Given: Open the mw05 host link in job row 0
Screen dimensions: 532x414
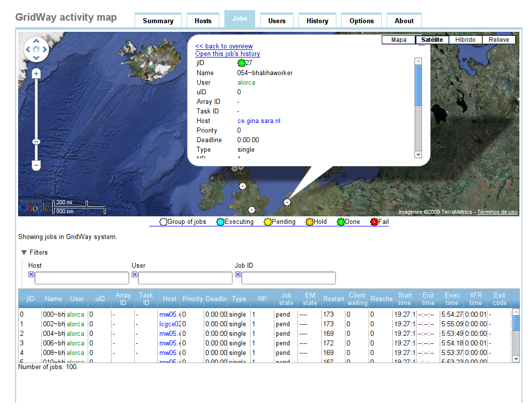Looking at the screenshot, I should (x=170, y=315).
